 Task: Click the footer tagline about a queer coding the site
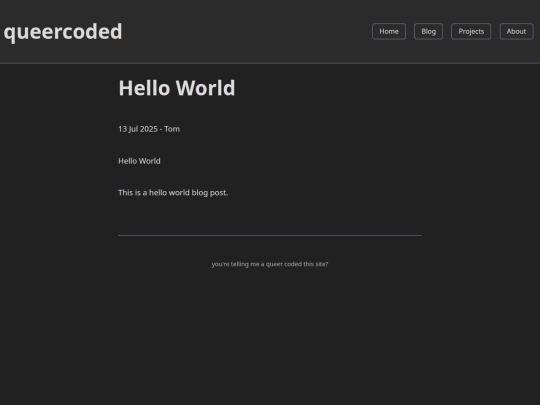270,264
